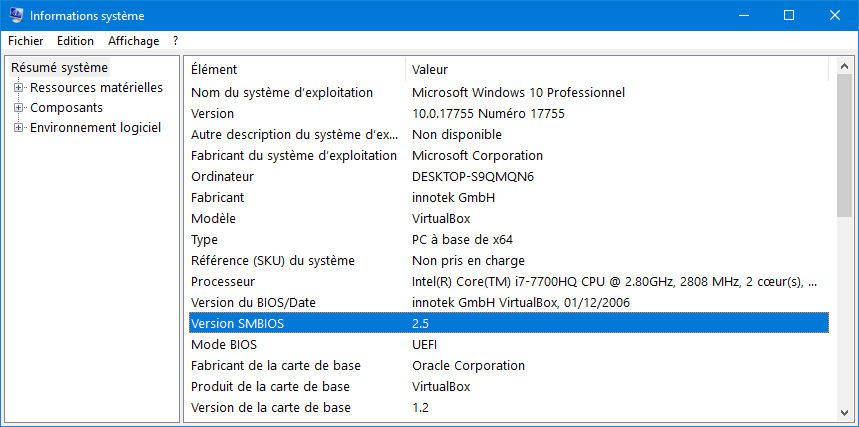Click the PC à base de x64 value
This screenshot has height=427, width=859.
462,240
